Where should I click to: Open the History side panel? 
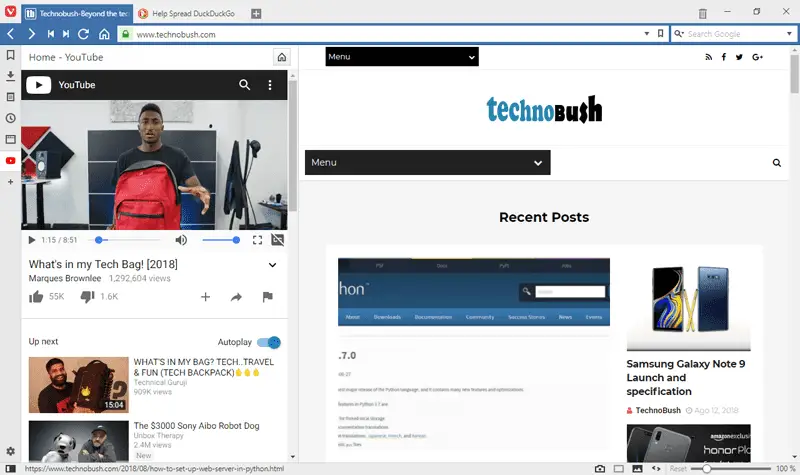pyautogui.click(x=10, y=118)
